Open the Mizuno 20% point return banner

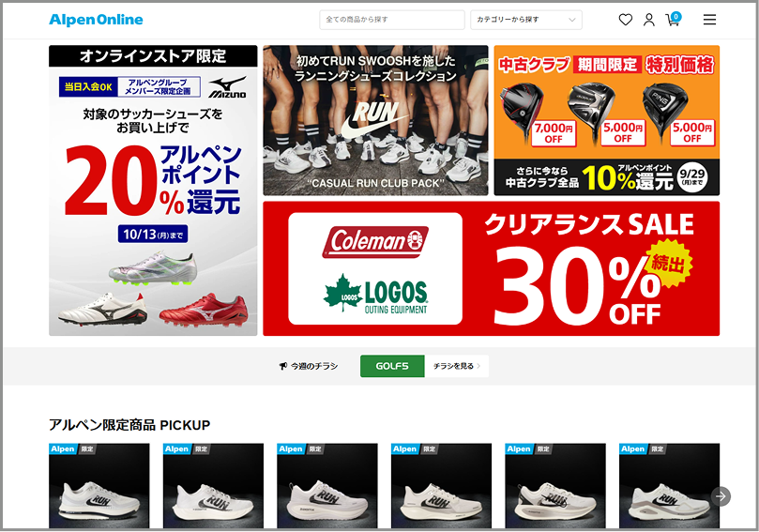coord(153,190)
